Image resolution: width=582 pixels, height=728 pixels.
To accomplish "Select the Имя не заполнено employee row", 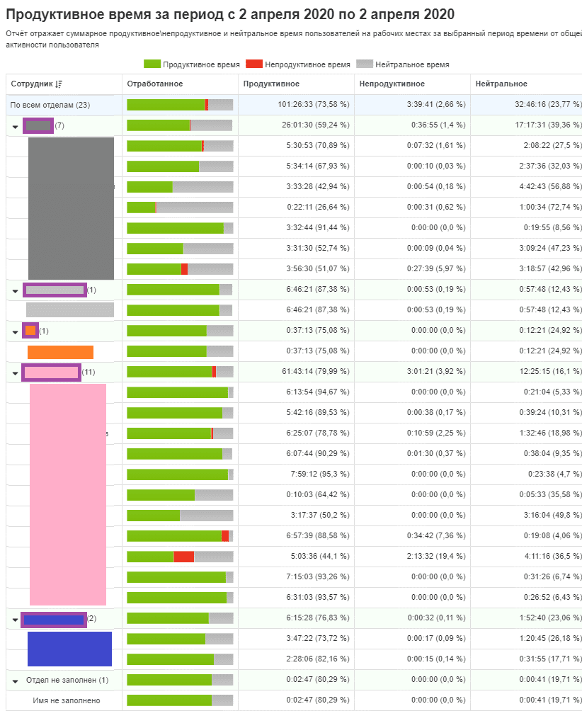I will 67,700.
